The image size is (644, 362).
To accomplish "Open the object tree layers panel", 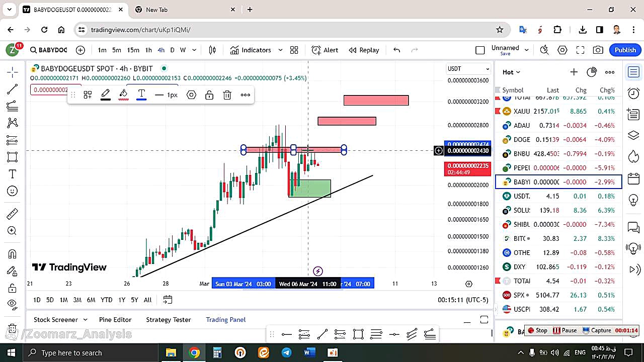I will point(633,136).
